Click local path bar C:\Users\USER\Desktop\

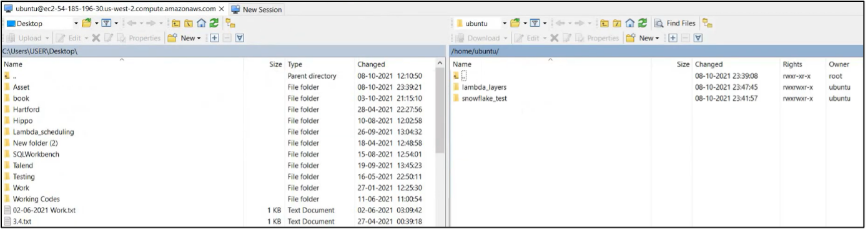(x=223, y=51)
